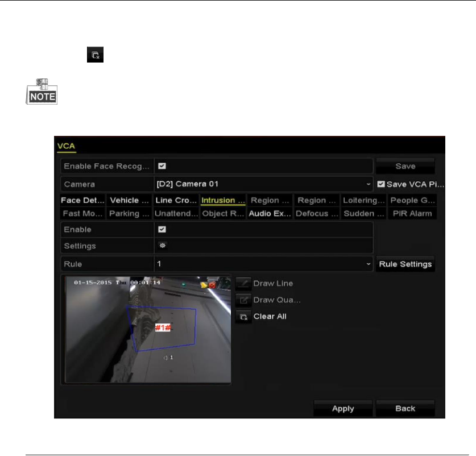This screenshot has height=456, width=476.
Task: Switch to Audio Exception tab
Action: 270,214
